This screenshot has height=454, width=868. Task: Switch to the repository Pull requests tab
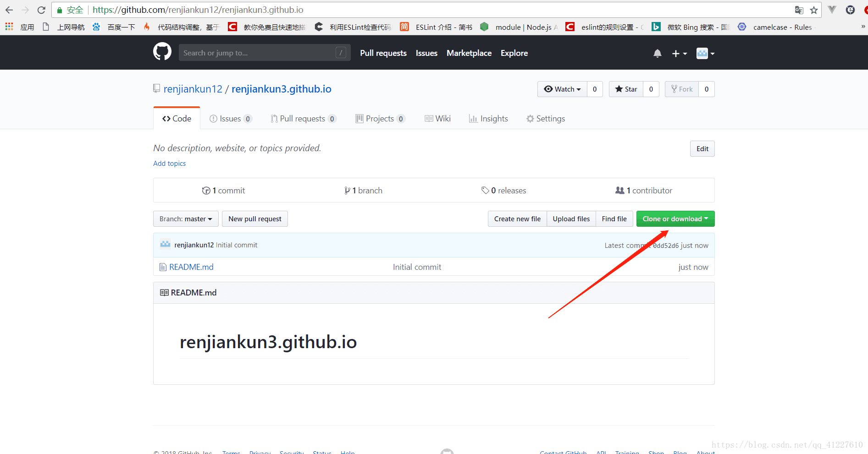coord(303,119)
